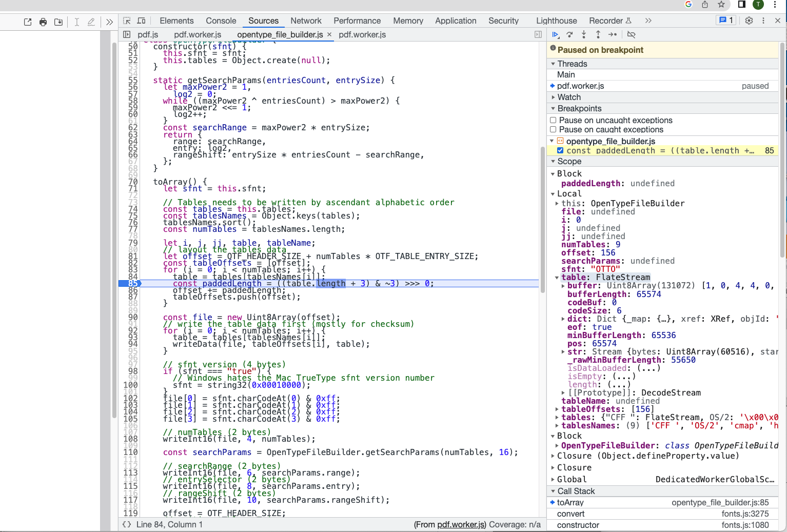Resume script execution in the debugger
This screenshot has height=532, width=787.
[556, 34]
